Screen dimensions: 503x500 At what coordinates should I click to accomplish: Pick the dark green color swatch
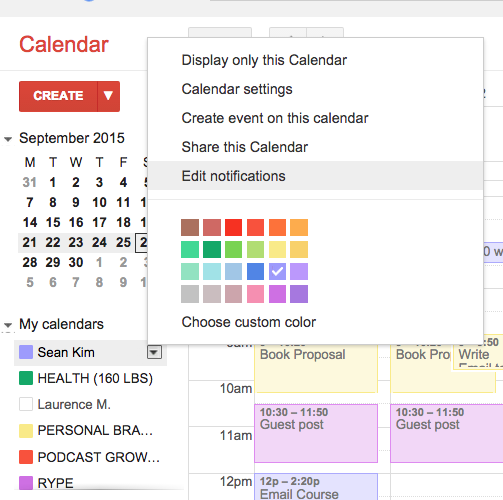pyautogui.click(x=212, y=249)
